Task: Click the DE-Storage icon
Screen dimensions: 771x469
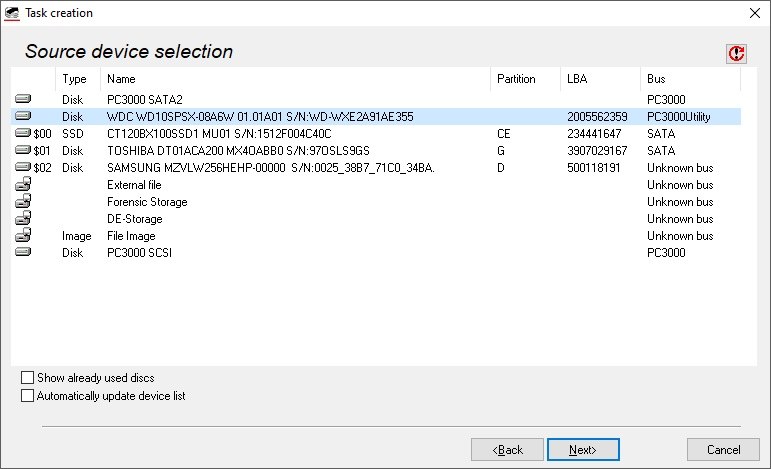Action: click(x=23, y=219)
